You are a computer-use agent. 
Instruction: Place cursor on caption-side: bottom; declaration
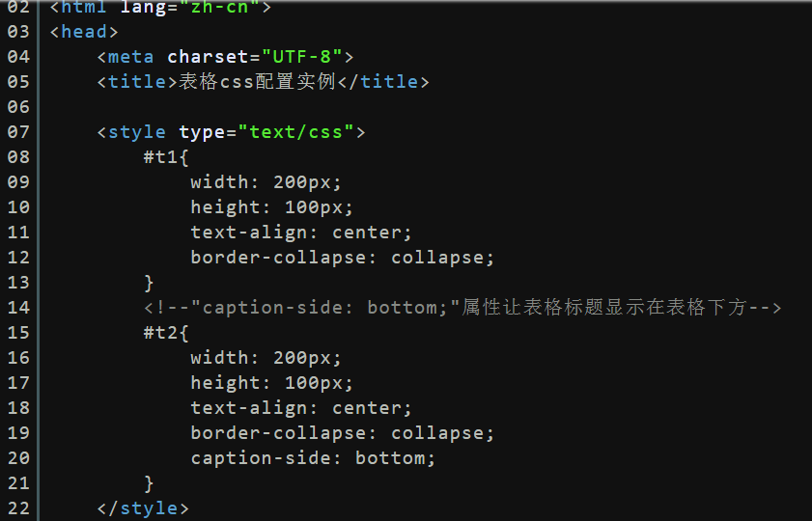click(313, 458)
